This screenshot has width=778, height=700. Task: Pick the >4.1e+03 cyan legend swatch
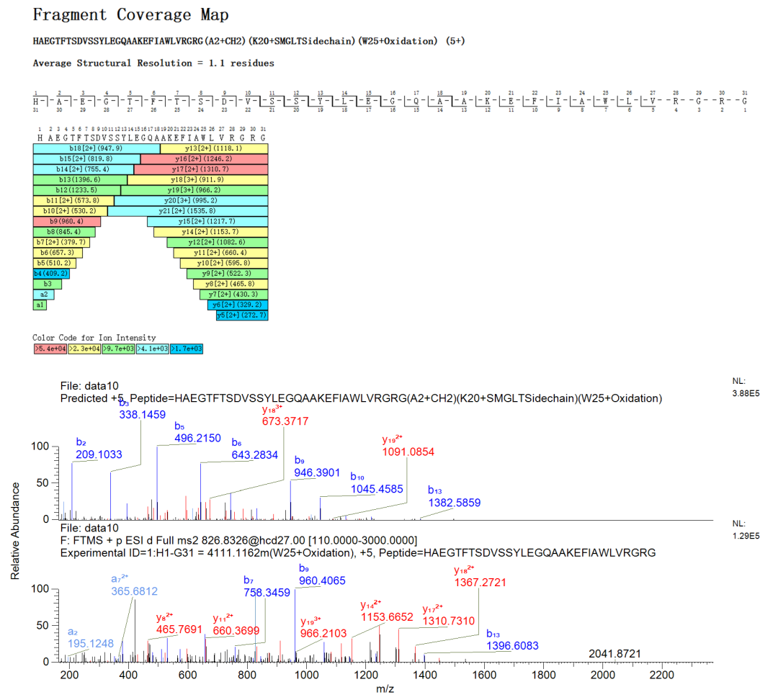(x=152, y=349)
